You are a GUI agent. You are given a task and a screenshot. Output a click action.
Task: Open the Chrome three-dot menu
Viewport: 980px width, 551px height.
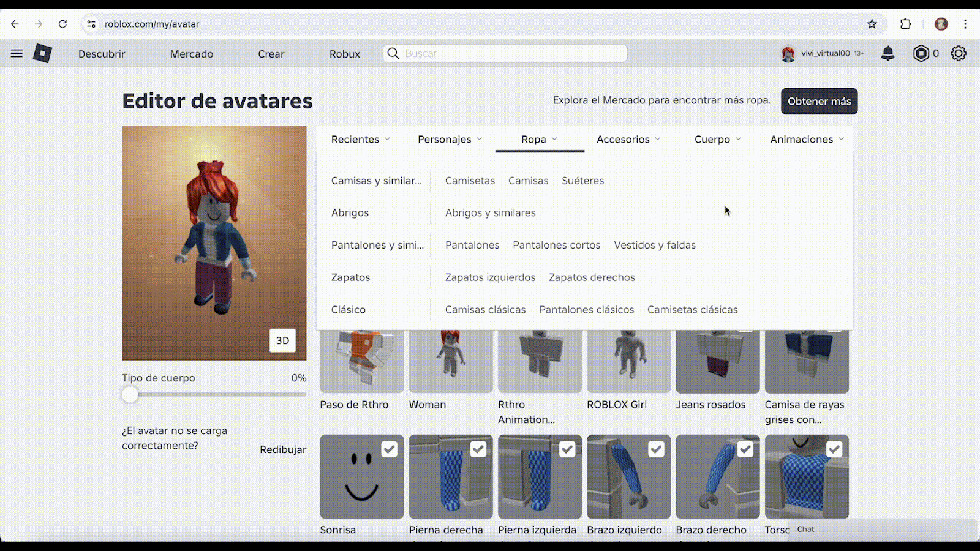pyautogui.click(x=965, y=24)
